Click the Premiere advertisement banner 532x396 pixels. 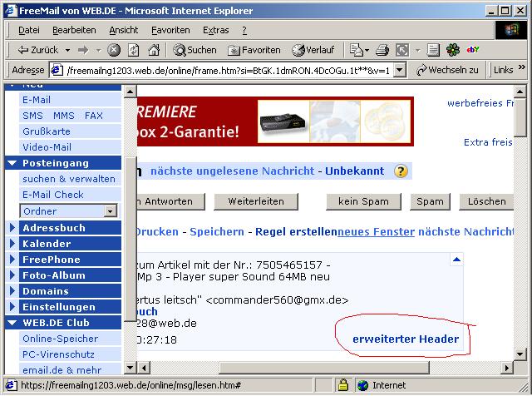tap(275, 121)
